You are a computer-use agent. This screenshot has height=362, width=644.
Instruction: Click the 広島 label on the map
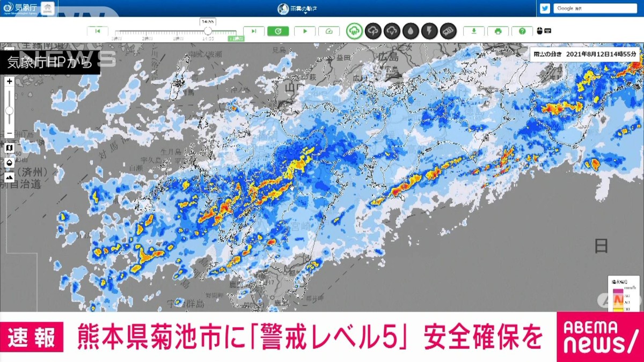pos(387,56)
